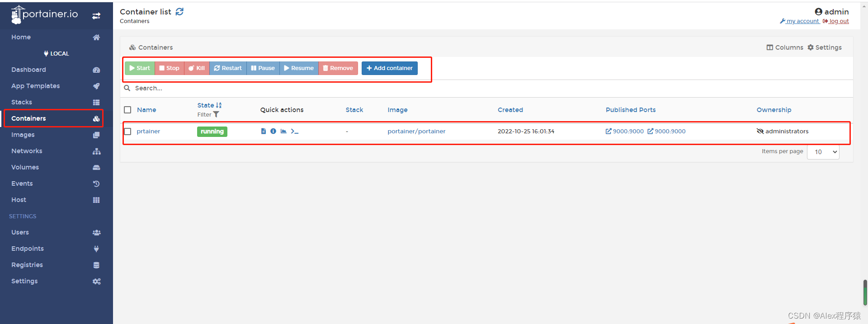This screenshot has height=324, width=868.
Task: Open the Columns options
Action: (x=785, y=47)
